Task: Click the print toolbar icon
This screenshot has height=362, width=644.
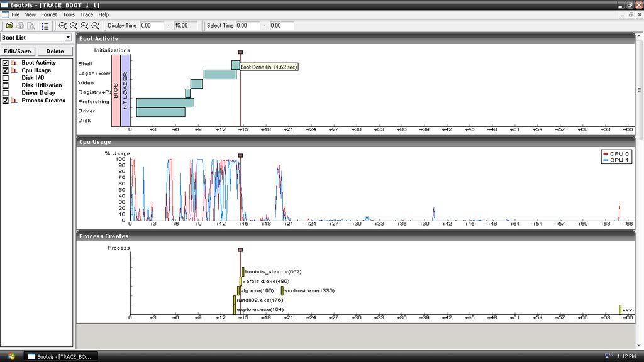Action: 20,25
